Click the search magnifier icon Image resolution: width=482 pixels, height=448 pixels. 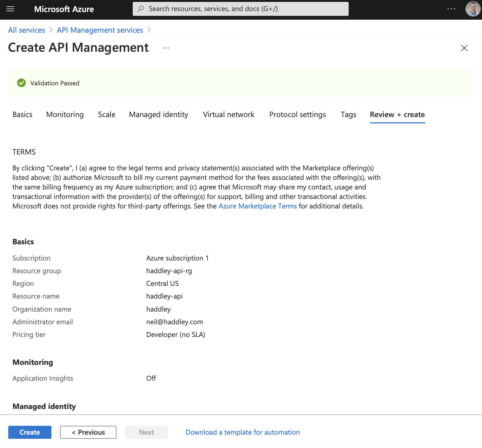141,9
